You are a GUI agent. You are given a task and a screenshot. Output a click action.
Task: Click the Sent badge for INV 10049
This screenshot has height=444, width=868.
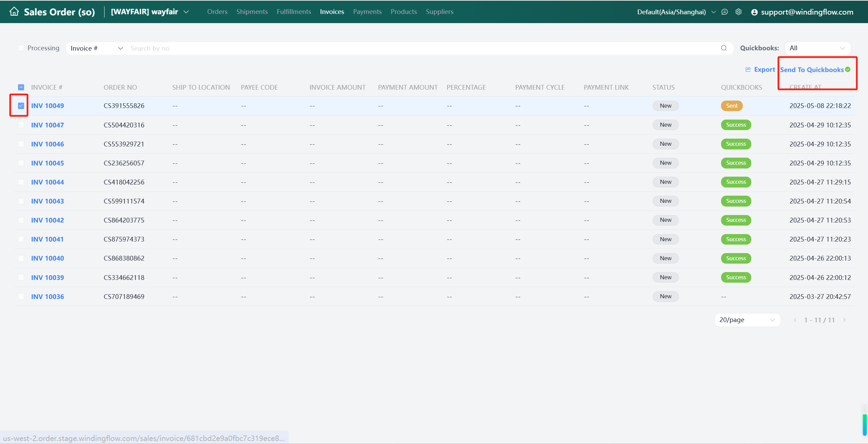(732, 106)
